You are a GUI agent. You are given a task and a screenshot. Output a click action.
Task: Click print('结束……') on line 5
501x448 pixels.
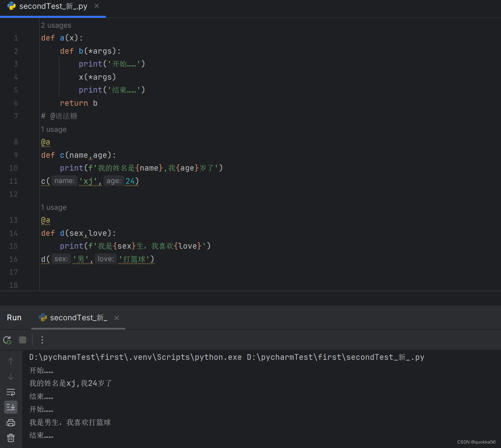[112, 90]
